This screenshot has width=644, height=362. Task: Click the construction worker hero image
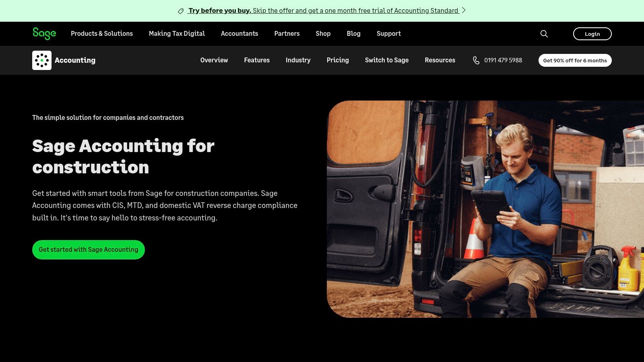pos(485,209)
